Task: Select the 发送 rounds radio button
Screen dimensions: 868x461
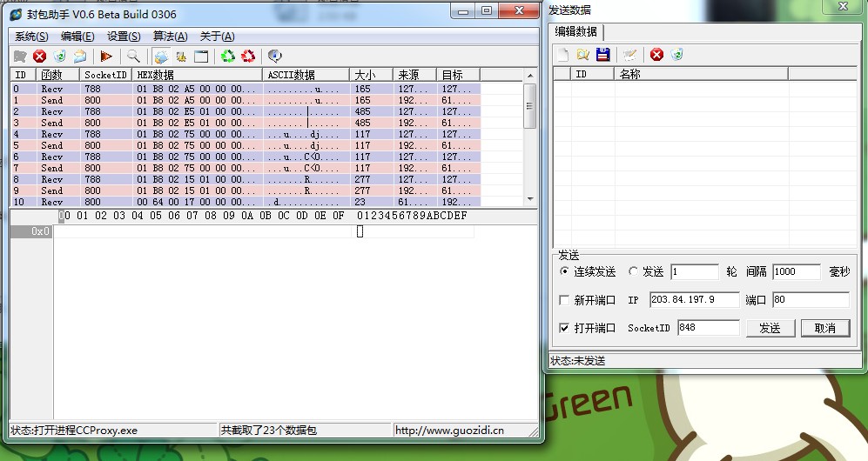Action: pyautogui.click(x=633, y=271)
